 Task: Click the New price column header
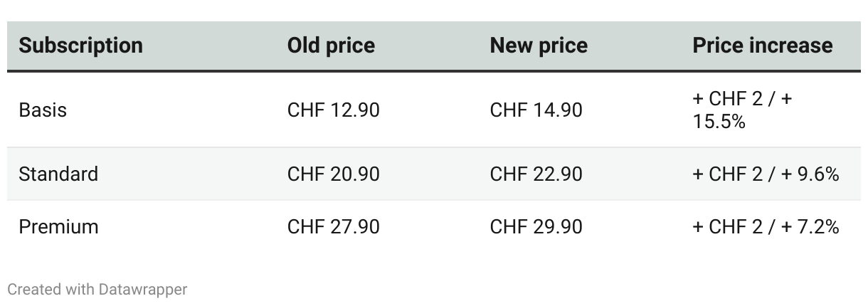[539, 46]
